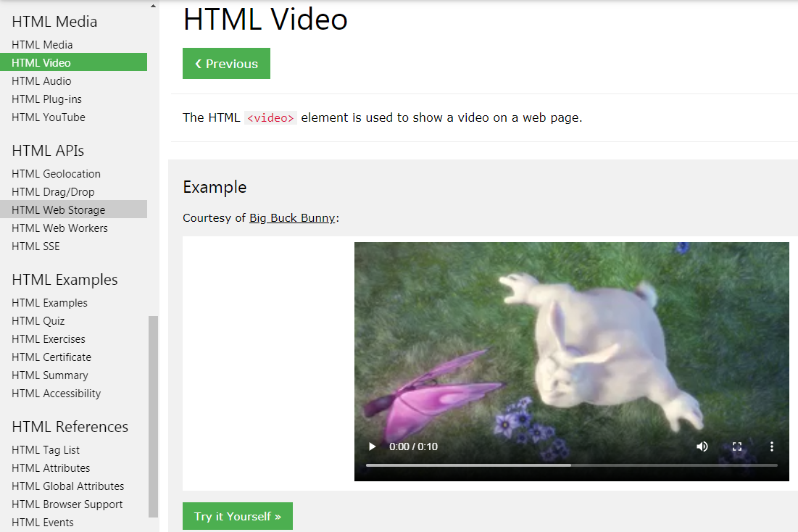Open HTML Media in sidebar
This screenshot has height=532, width=798.
42,45
